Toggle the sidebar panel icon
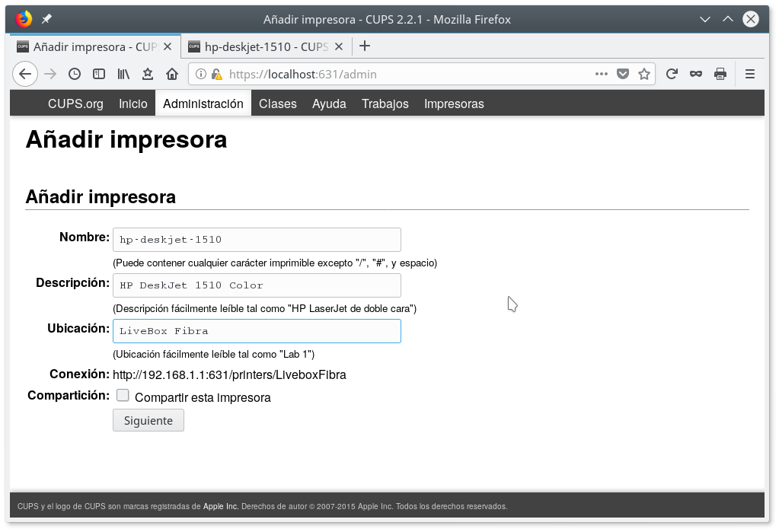 click(x=99, y=74)
